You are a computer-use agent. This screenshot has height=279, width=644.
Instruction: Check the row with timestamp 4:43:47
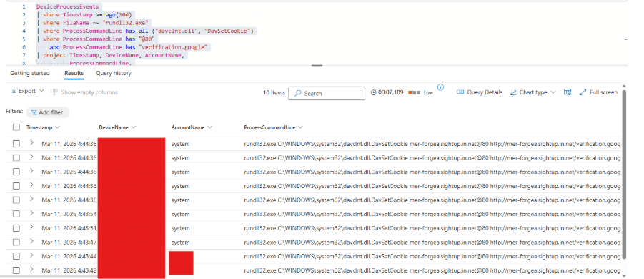[16, 242]
